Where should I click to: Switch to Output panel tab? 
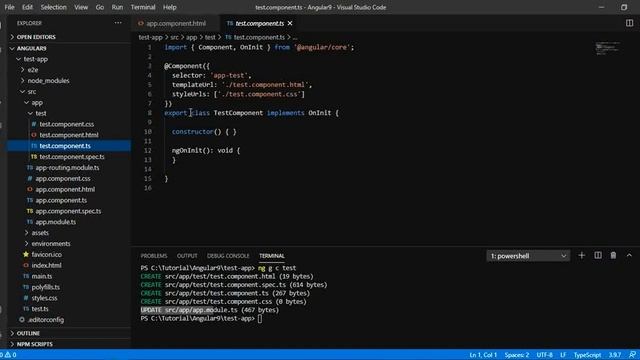click(187, 256)
